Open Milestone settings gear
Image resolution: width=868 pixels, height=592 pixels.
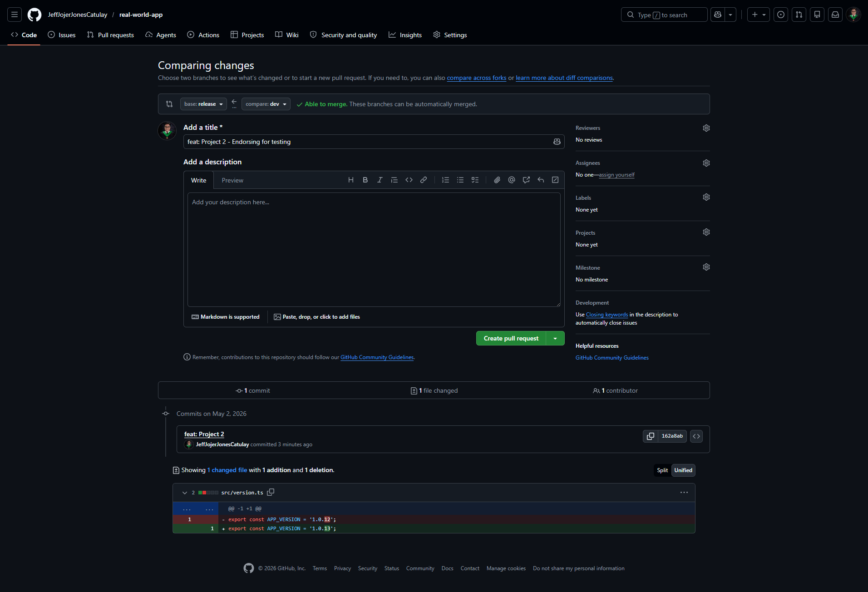pyautogui.click(x=706, y=267)
